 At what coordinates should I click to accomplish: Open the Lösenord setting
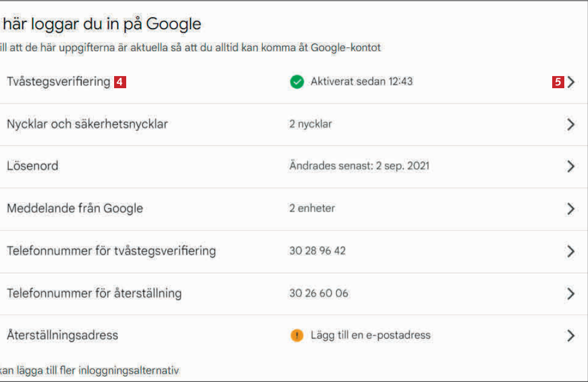[32, 166]
